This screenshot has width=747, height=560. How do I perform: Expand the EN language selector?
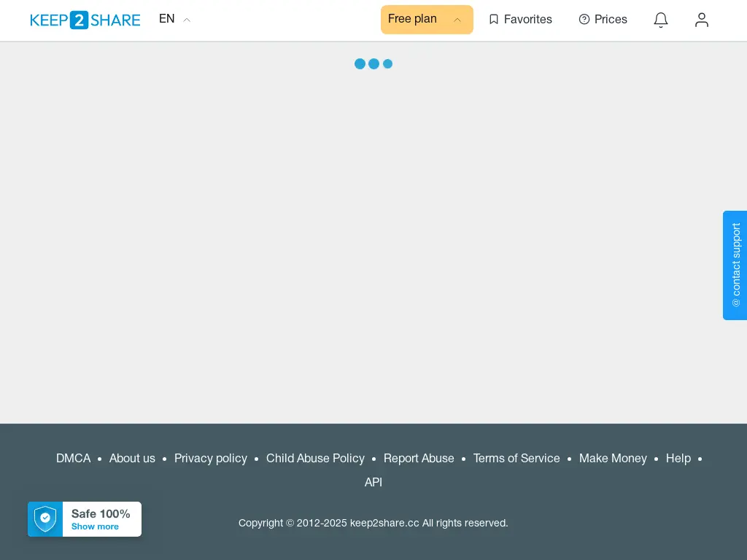tap(174, 19)
